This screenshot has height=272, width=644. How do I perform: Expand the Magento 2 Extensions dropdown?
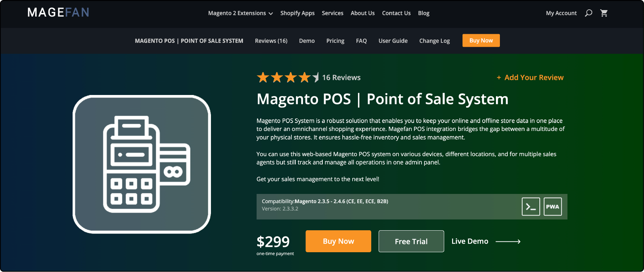coord(240,13)
